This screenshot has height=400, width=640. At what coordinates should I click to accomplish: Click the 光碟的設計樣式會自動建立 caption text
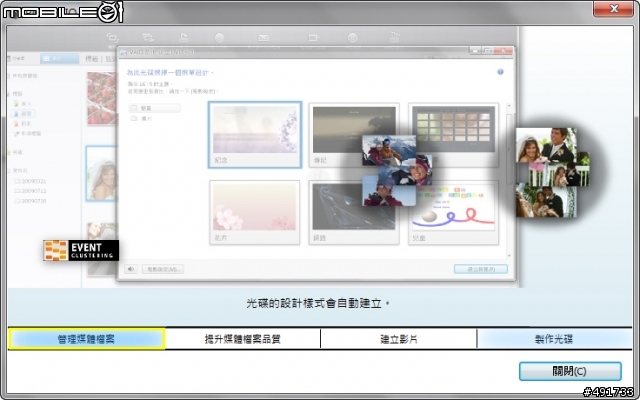[x=318, y=303]
